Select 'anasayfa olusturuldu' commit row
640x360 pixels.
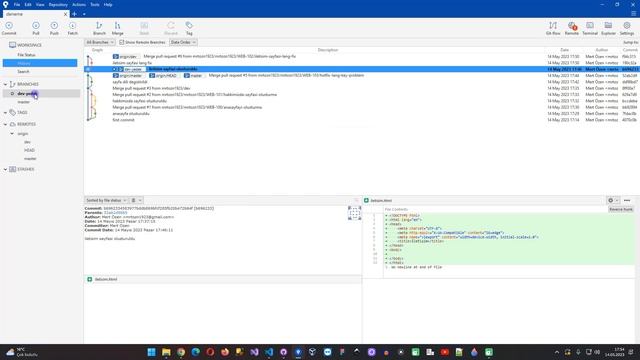[x=362, y=113]
